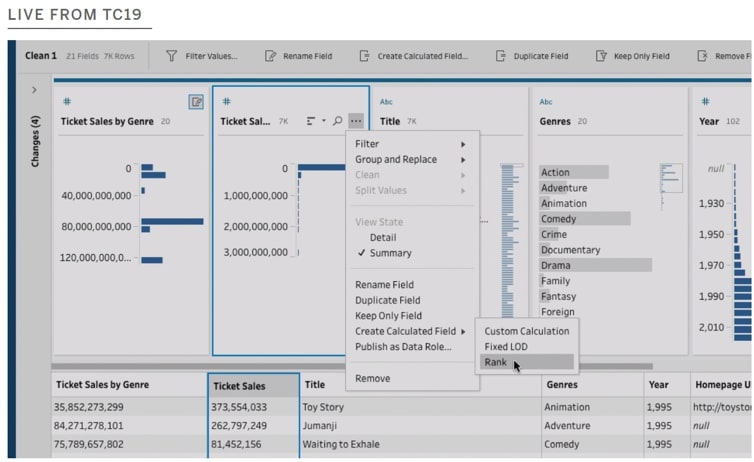
Task: Click Ticket Sales by Genre grid column header
Action: (x=102, y=385)
